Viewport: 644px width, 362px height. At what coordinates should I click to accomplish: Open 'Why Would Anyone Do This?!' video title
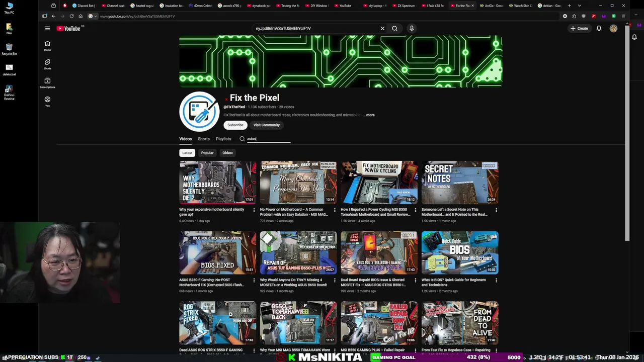(293, 283)
